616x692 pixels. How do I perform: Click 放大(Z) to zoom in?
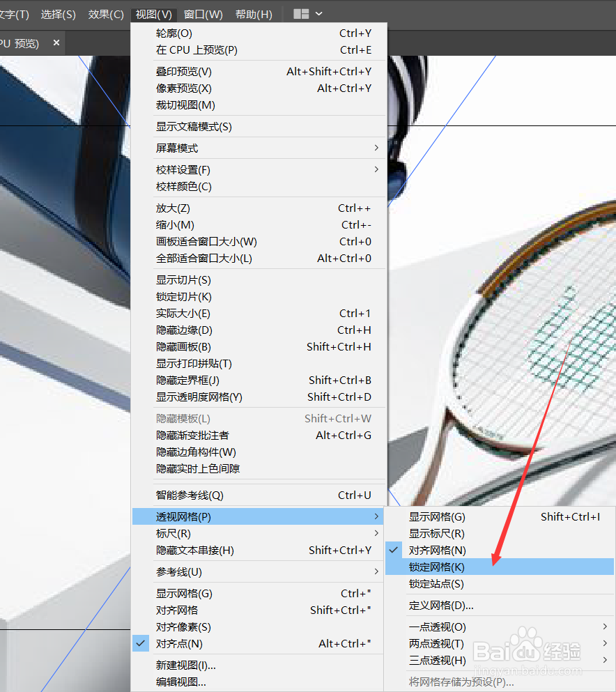point(259,208)
